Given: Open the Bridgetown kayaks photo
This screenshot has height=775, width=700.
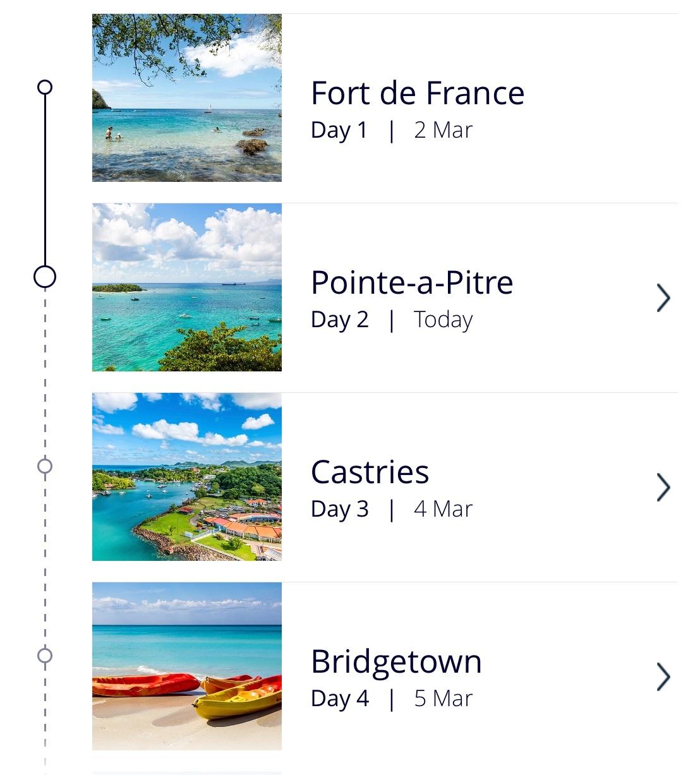Looking at the screenshot, I should click(187, 666).
